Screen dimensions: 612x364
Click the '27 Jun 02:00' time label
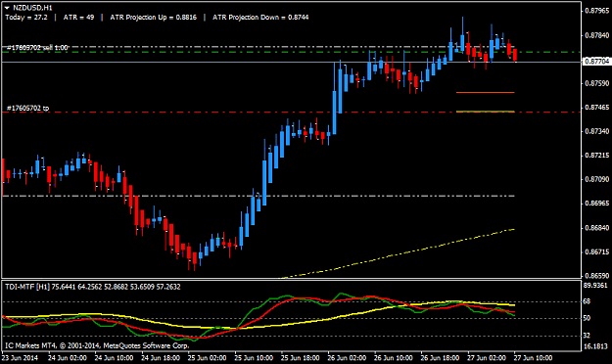tap(487, 358)
